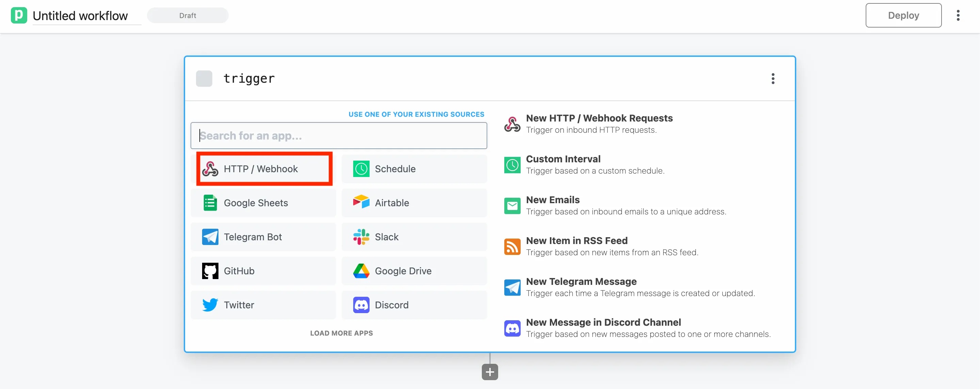This screenshot has height=389, width=980.
Task: Click the New Emails envelope icon
Action: point(512,206)
